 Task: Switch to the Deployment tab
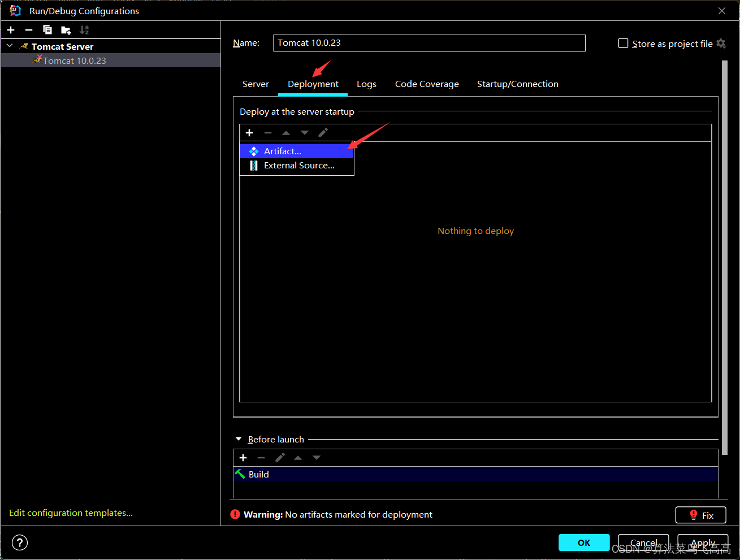point(313,84)
